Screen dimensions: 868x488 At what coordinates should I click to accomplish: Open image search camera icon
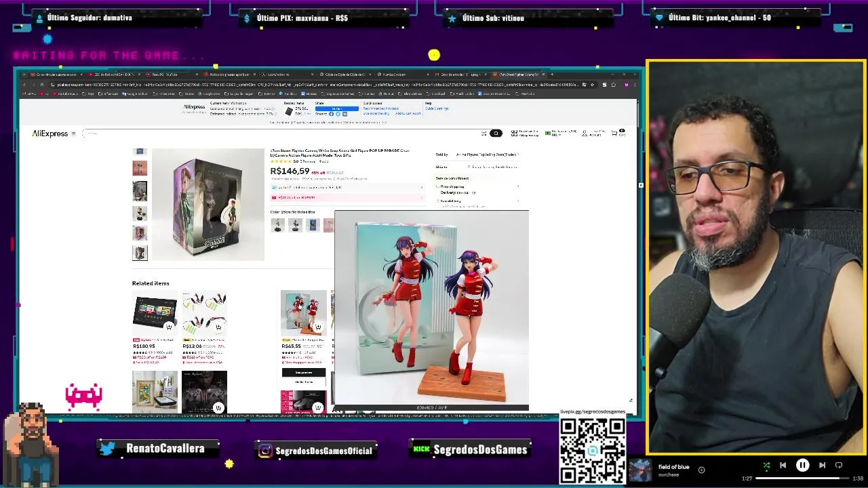click(x=484, y=134)
